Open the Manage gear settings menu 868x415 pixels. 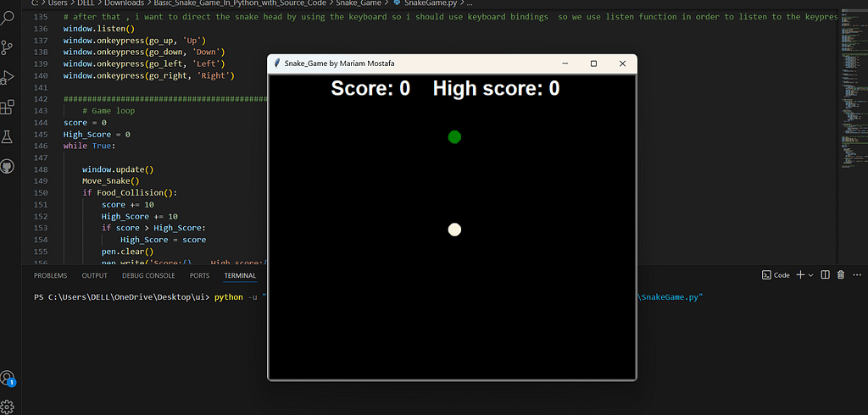coord(7,407)
